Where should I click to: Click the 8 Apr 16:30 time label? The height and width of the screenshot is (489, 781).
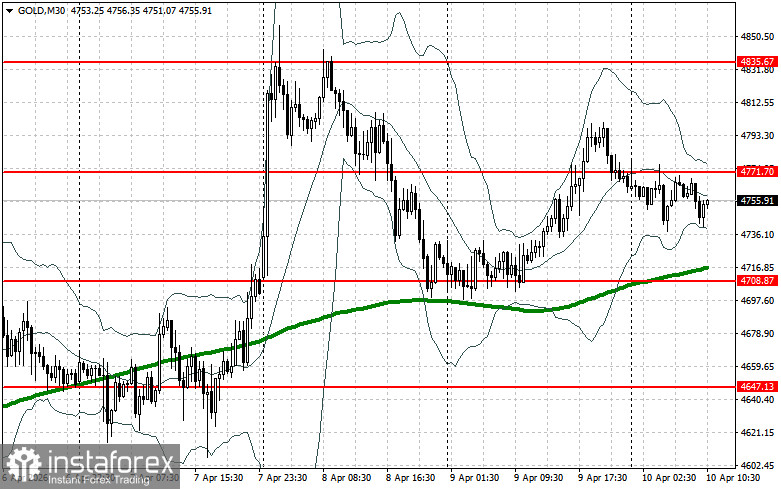point(410,478)
